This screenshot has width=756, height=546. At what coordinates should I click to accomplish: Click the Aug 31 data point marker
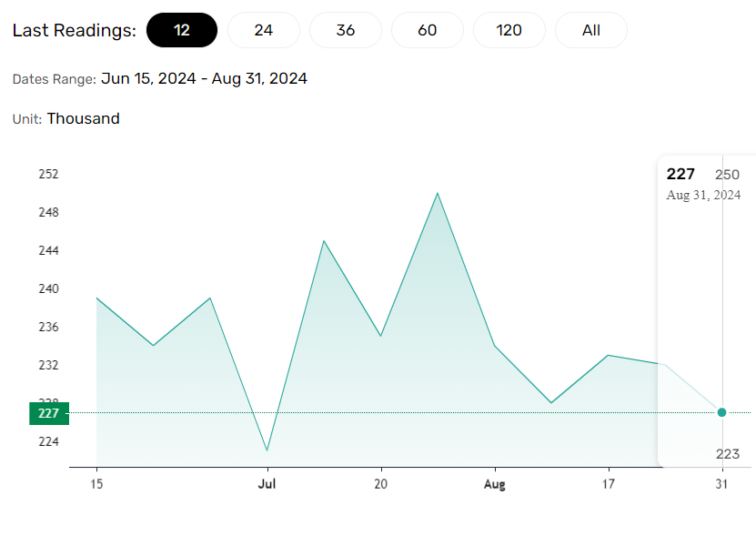pos(721,412)
